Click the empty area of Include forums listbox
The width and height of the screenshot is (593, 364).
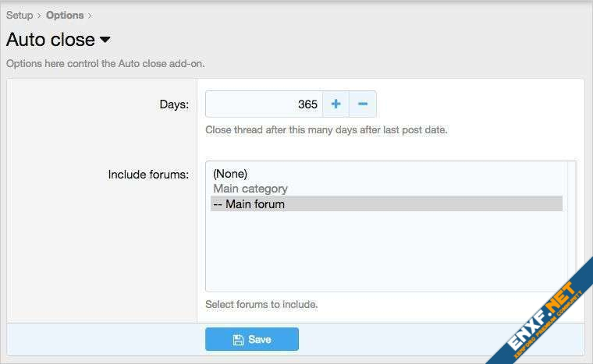(x=386, y=253)
